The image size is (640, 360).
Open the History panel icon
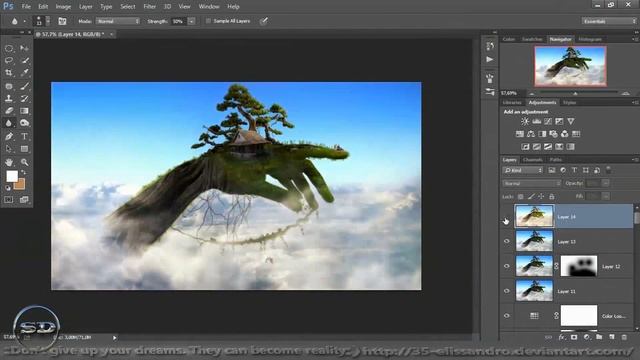point(490,46)
